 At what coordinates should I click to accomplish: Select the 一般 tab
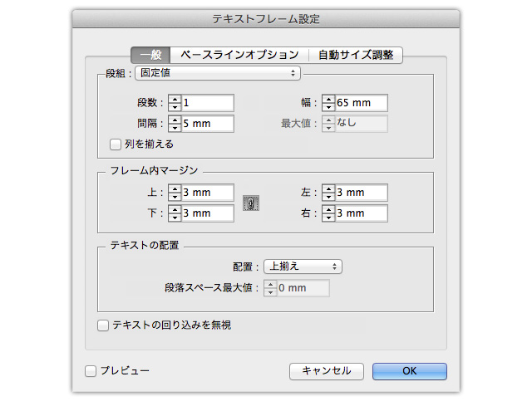point(151,55)
